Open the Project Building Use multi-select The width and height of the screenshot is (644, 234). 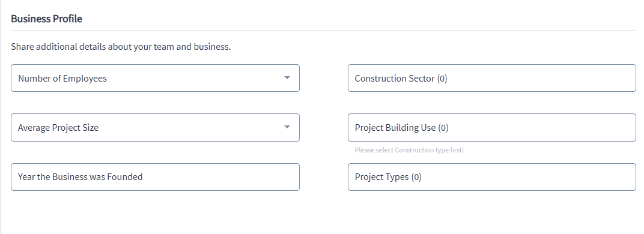point(491,128)
